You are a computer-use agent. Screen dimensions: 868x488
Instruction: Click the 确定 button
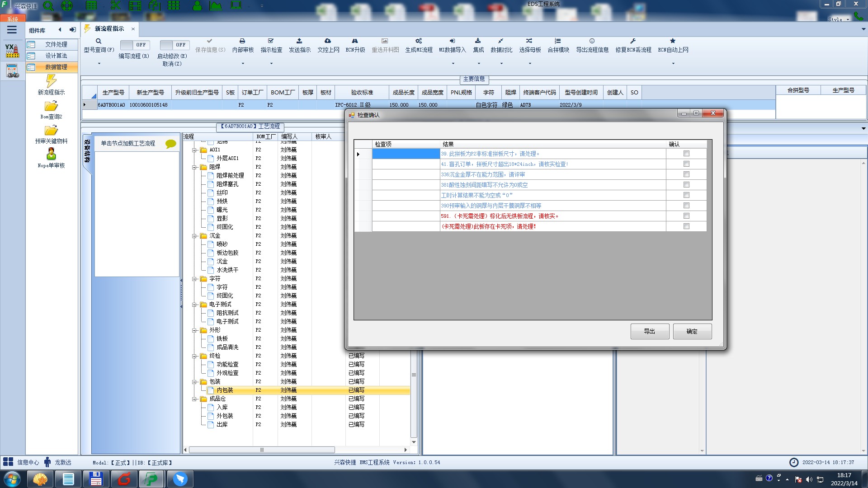point(692,331)
